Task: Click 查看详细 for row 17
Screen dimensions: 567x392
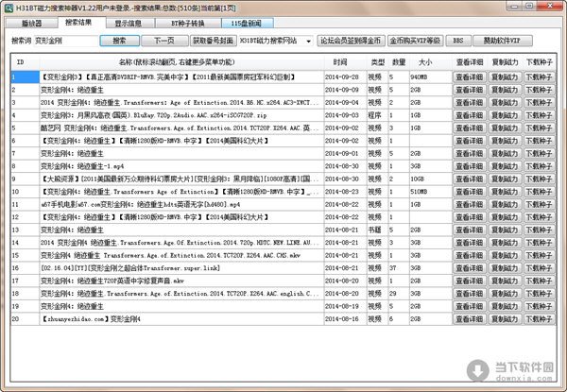Action: point(469,281)
